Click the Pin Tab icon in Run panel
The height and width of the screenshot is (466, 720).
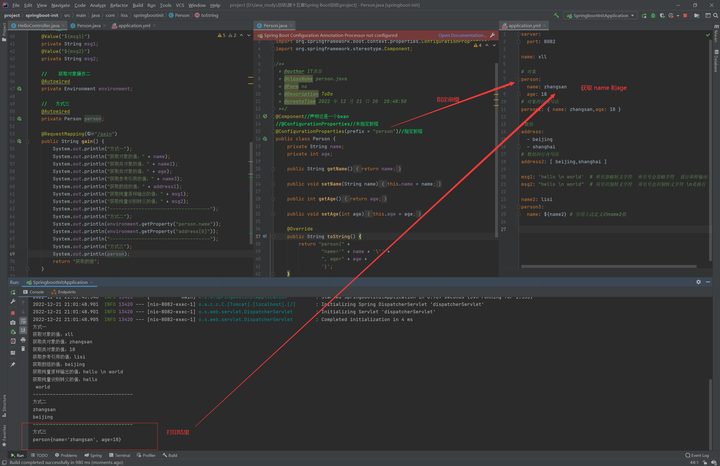pos(13,364)
